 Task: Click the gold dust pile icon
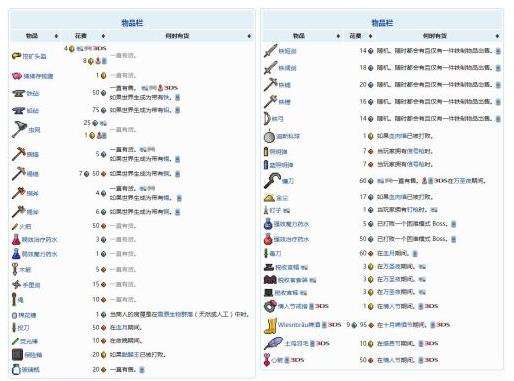pyautogui.click(x=269, y=198)
